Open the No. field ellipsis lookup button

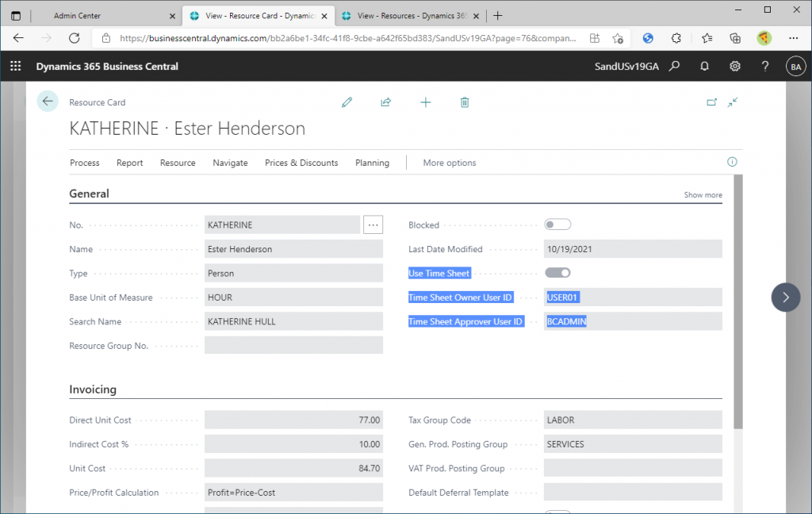pyautogui.click(x=373, y=225)
